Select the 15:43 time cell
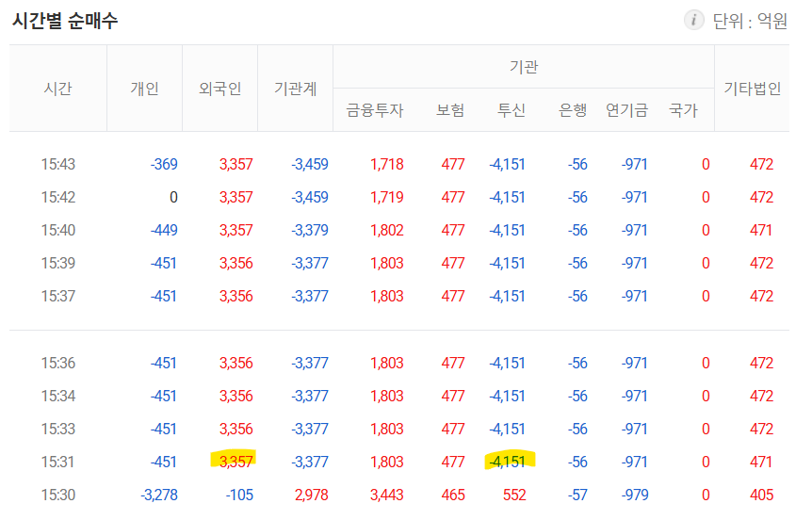Screen dimensions: 812x520 [58, 165]
